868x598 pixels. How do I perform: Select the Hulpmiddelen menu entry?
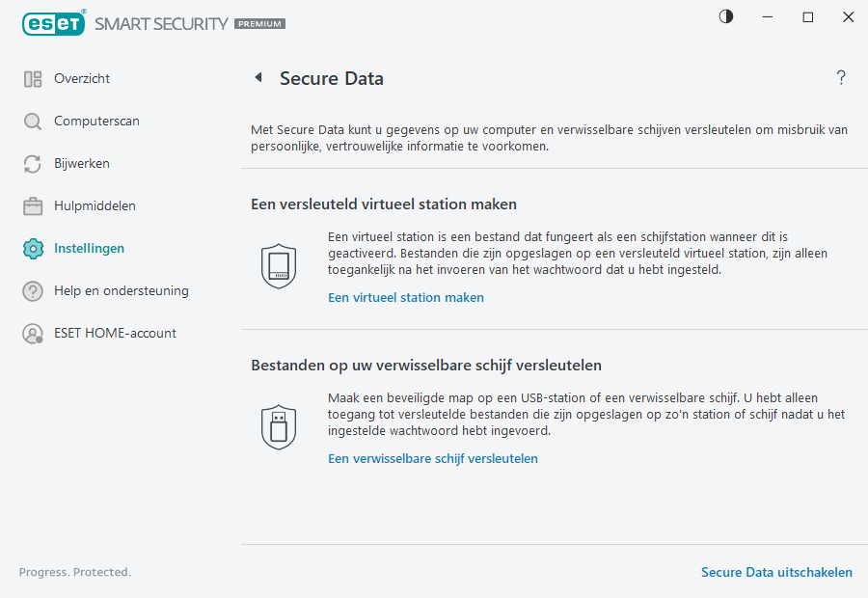tap(95, 205)
